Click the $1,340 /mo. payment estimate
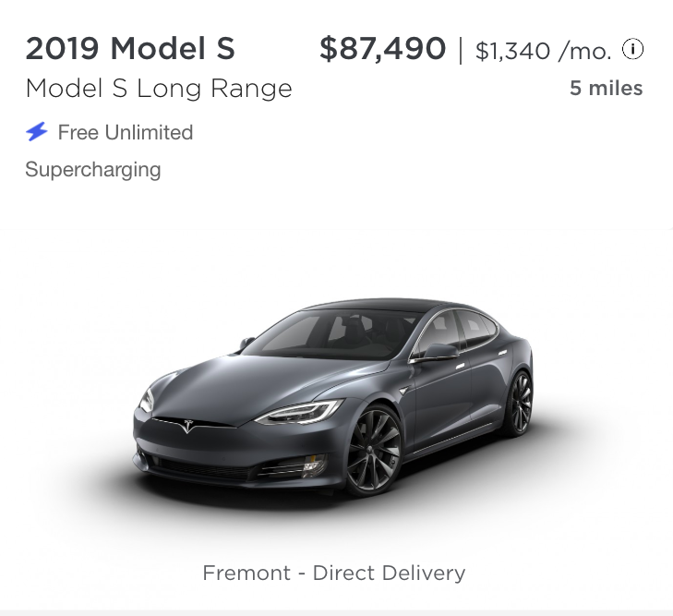 pos(543,51)
